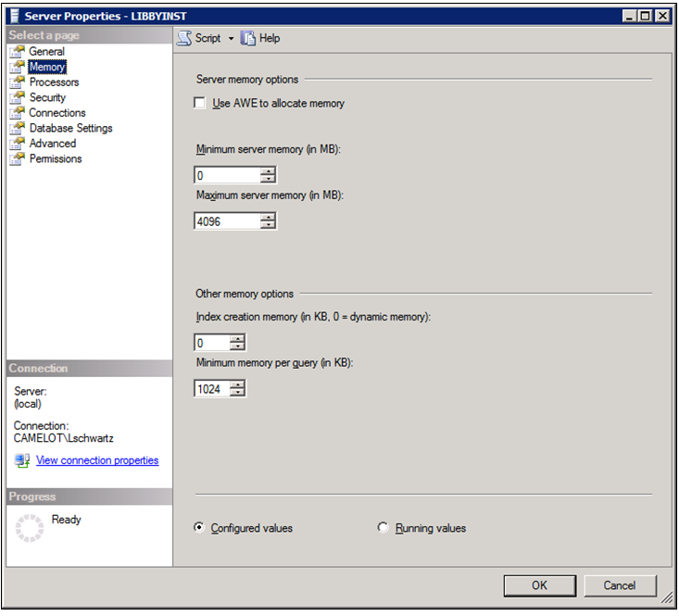Click the Maximum server memory (in MB) label
This screenshot has width=679, height=616.
(x=270, y=195)
